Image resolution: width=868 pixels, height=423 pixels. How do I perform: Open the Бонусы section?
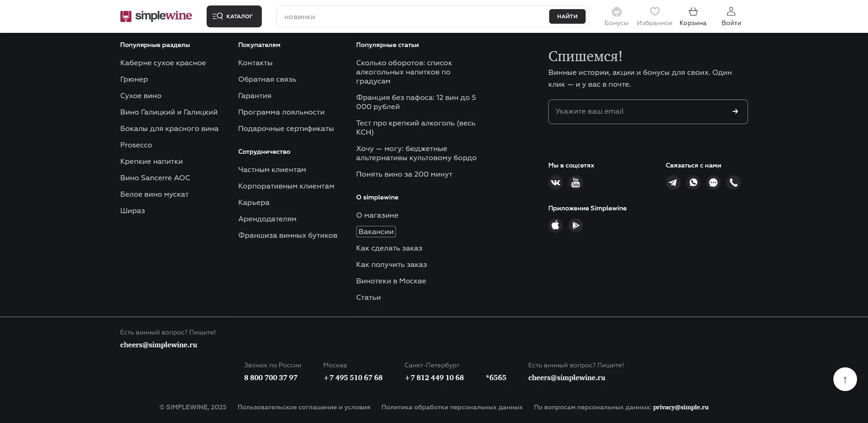[x=616, y=16]
